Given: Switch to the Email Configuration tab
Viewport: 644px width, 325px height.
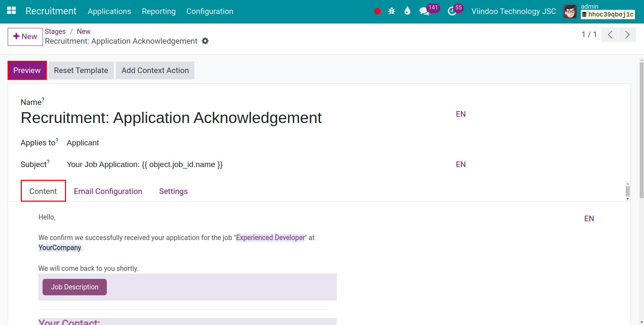Looking at the screenshot, I should coord(108,191).
